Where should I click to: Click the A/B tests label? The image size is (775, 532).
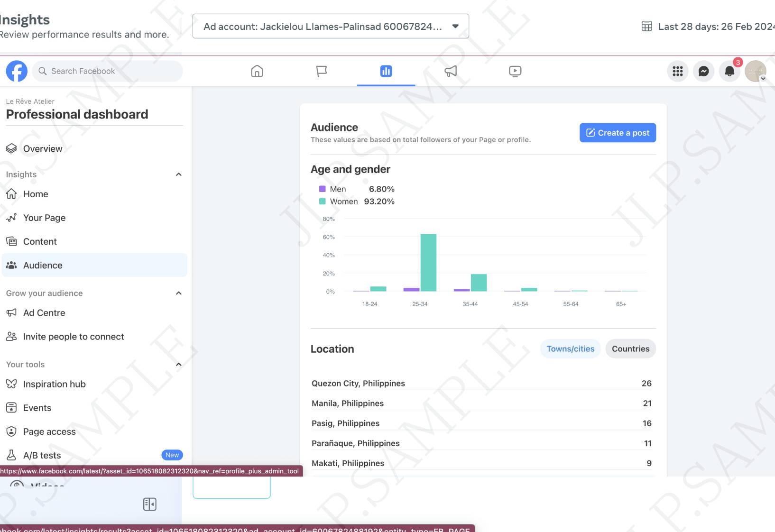[42, 455]
